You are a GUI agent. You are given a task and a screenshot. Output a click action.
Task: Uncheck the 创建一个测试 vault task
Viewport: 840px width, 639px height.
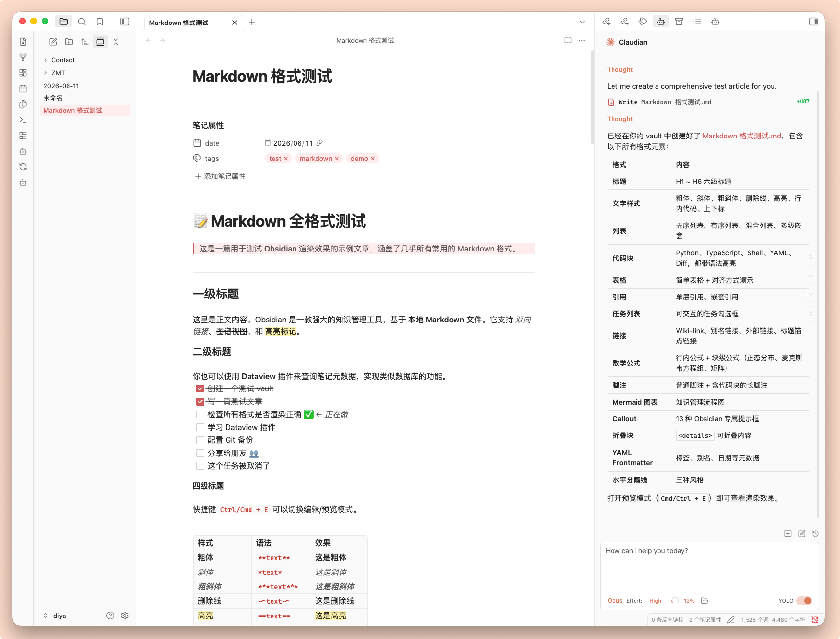200,388
